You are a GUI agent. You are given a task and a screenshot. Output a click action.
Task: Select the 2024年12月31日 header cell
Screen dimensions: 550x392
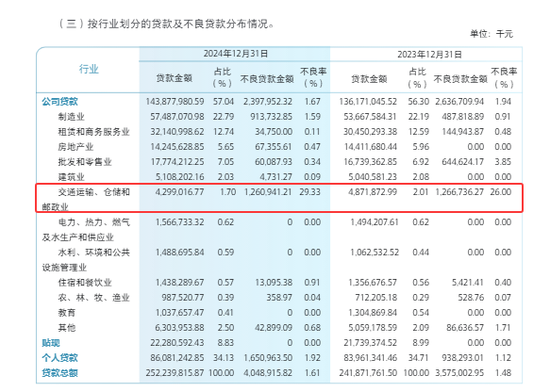click(x=236, y=54)
